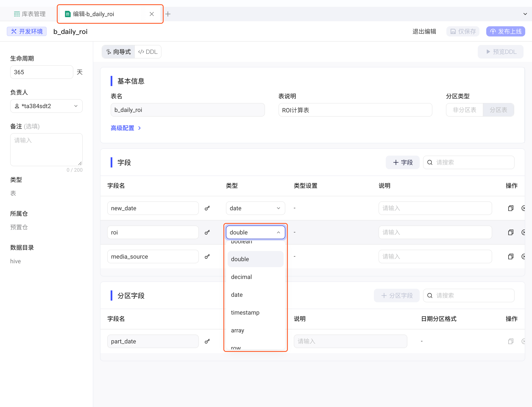Viewport: 532px width, 407px height.
Task: Choose timestamp from type list
Action: pyautogui.click(x=255, y=312)
